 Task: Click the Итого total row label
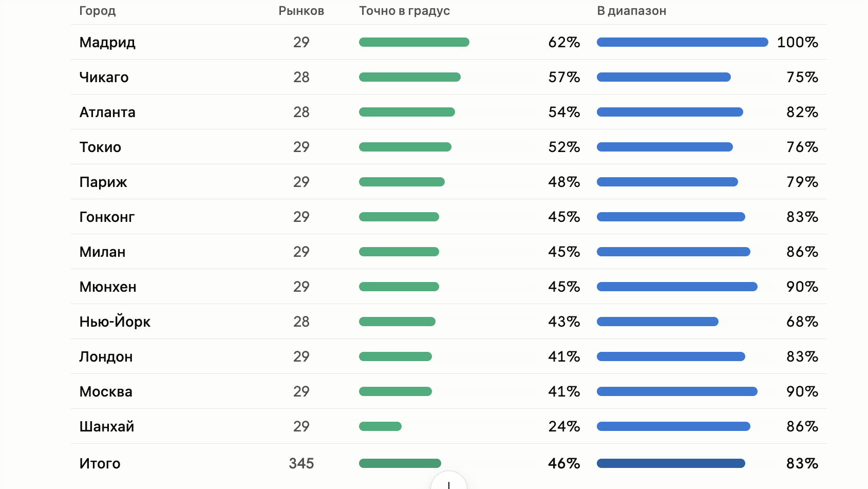(100, 463)
